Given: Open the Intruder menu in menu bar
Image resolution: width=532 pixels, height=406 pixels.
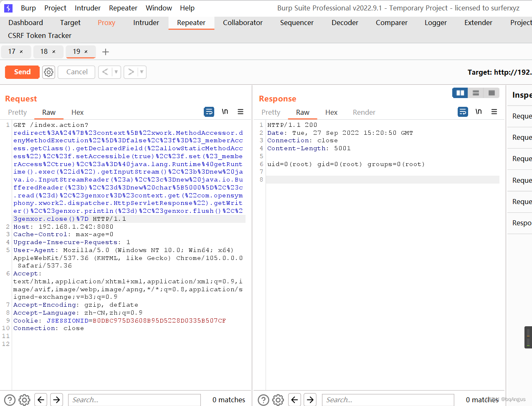Looking at the screenshot, I should coord(88,8).
